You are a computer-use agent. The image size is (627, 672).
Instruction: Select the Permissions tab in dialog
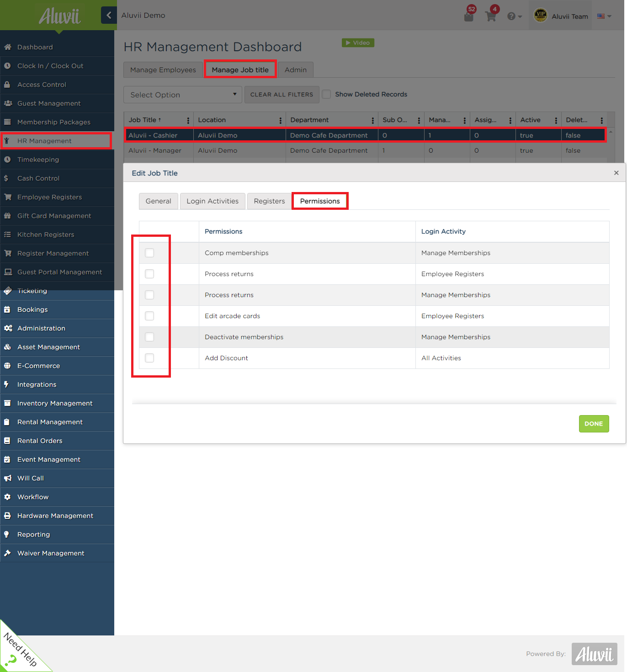pyautogui.click(x=320, y=201)
